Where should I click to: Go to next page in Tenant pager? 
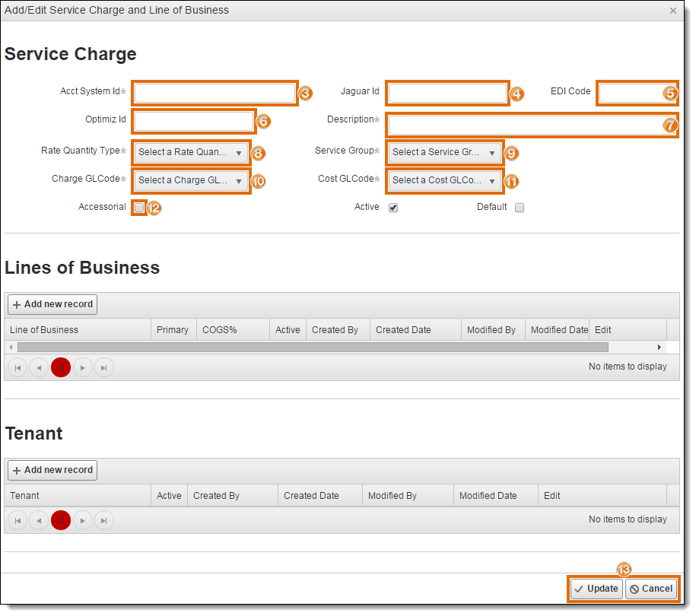[x=83, y=521]
